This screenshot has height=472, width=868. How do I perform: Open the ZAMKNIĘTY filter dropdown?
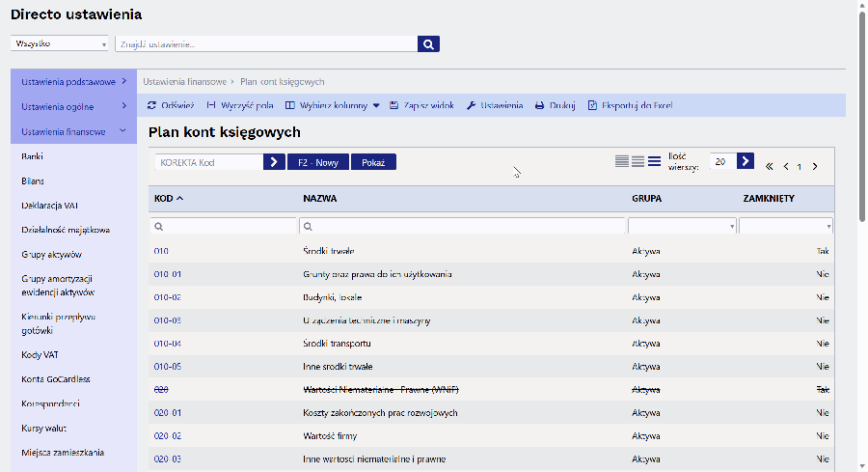click(785, 226)
